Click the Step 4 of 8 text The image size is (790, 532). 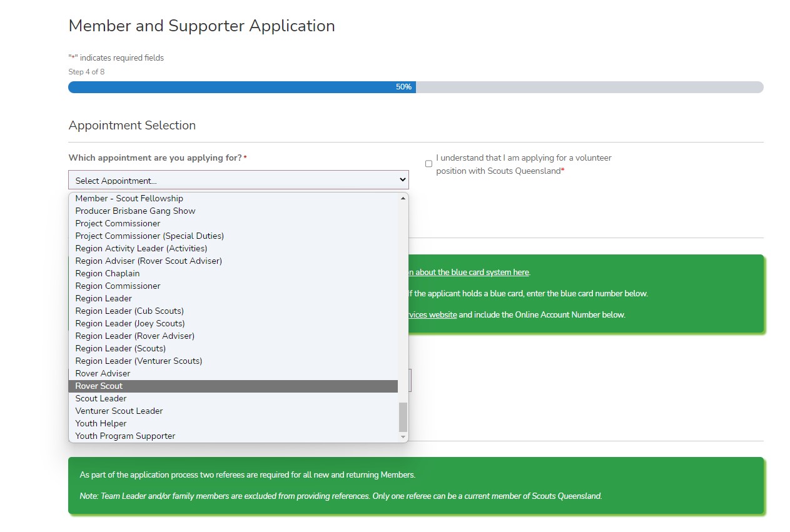point(86,72)
